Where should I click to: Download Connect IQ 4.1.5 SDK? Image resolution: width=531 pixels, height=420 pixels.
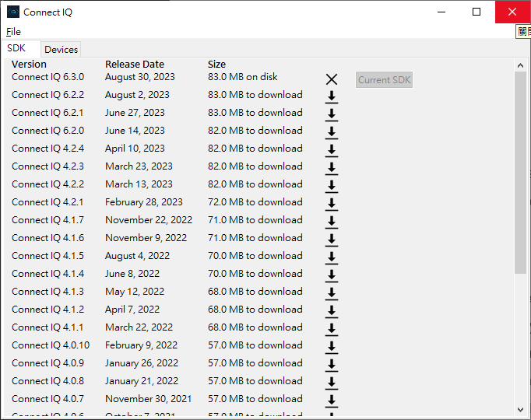[332, 258]
